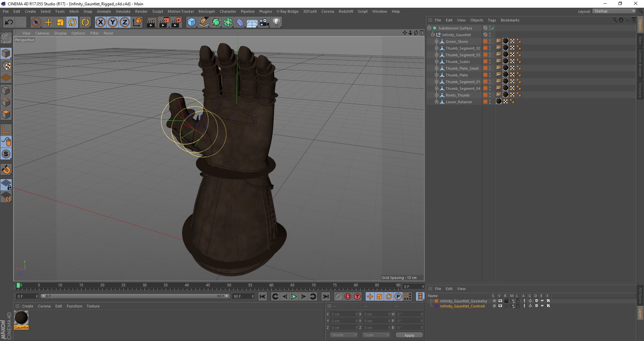
Task: Toggle Y-axis lock
Action: tap(113, 22)
